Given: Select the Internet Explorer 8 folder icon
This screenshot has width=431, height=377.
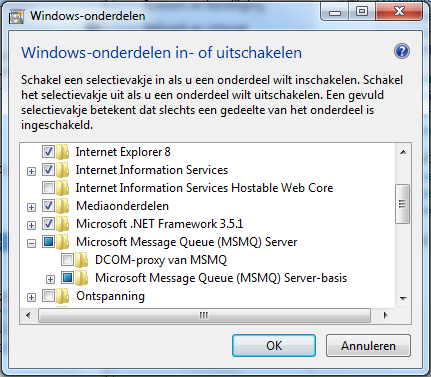Looking at the screenshot, I should [x=62, y=152].
